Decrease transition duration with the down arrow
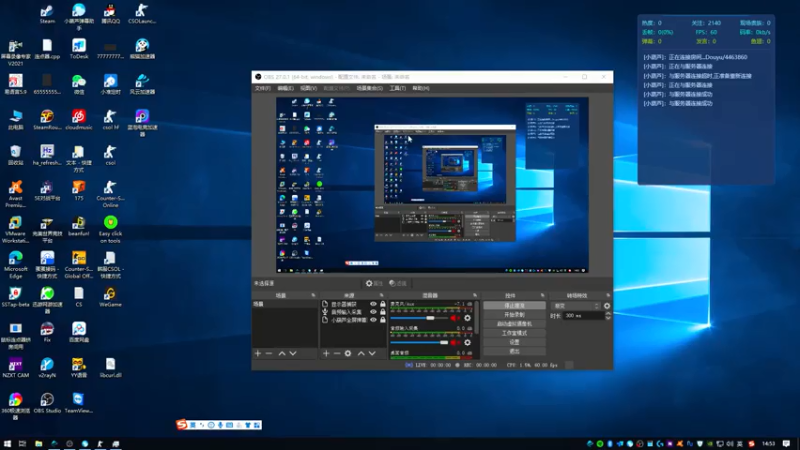The height and width of the screenshot is (450, 800). click(608, 318)
